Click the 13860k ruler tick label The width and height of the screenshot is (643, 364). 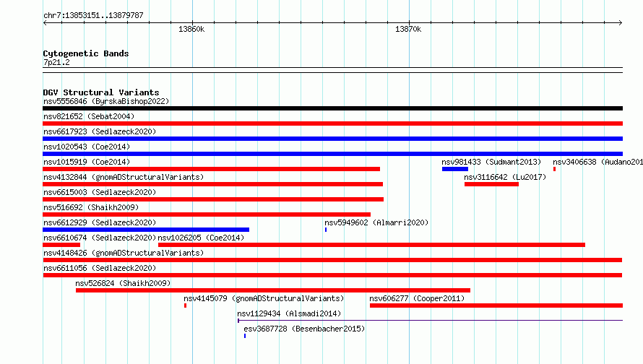(x=191, y=29)
